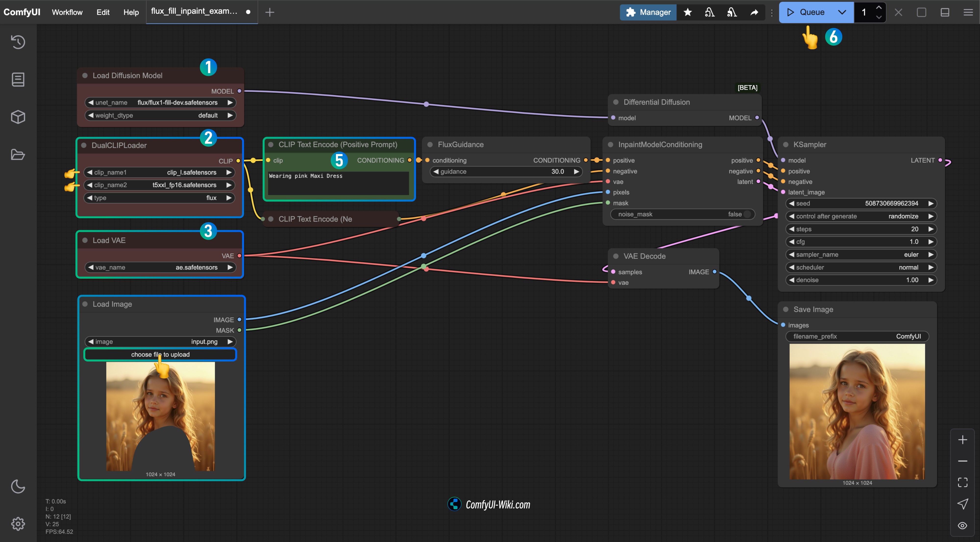Click the denoise value field

coord(861,280)
